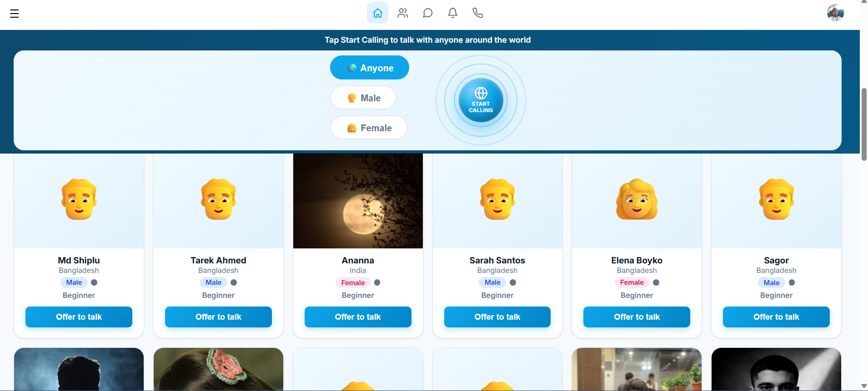Offer to talk with Sarah Santos
The image size is (868, 391).
[497, 317]
